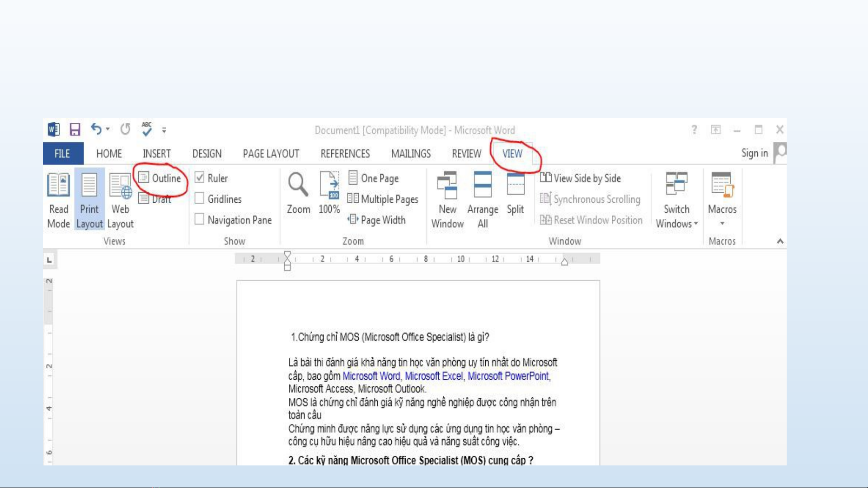
Task: Switch to Draft view
Action: coord(155,199)
